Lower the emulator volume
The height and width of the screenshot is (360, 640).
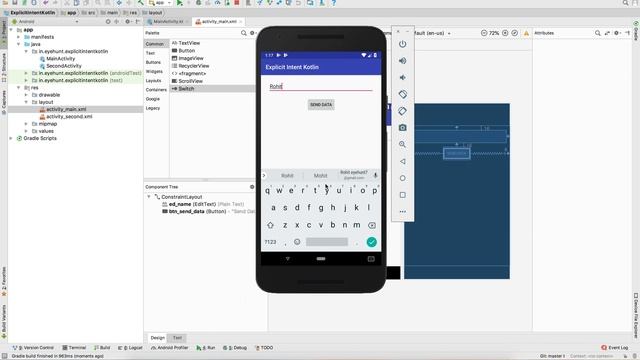(x=402, y=77)
